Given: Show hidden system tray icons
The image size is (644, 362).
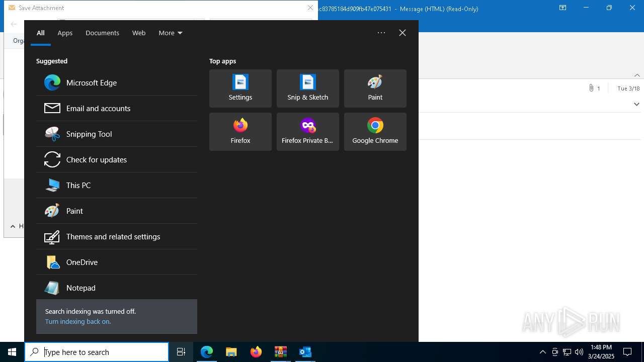Looking at the screenshot, I should (x=542, y=352).
